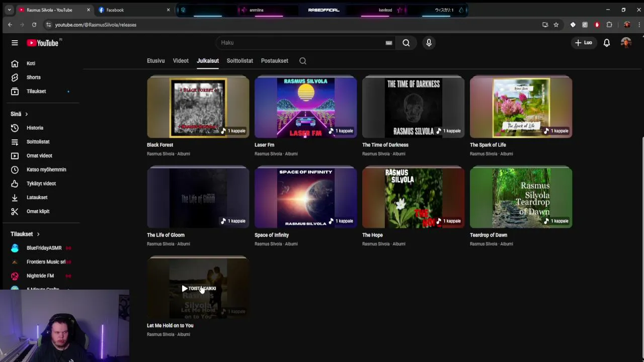Click the Laser Fm title link
This screenshot has width=644, height=362.
(x=264, y=145)
